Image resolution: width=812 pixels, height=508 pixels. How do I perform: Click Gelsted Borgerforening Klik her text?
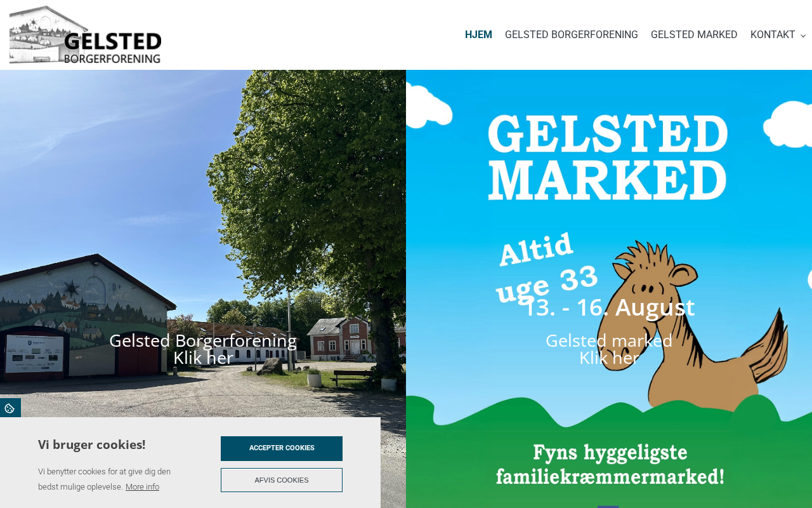point(203,349)
